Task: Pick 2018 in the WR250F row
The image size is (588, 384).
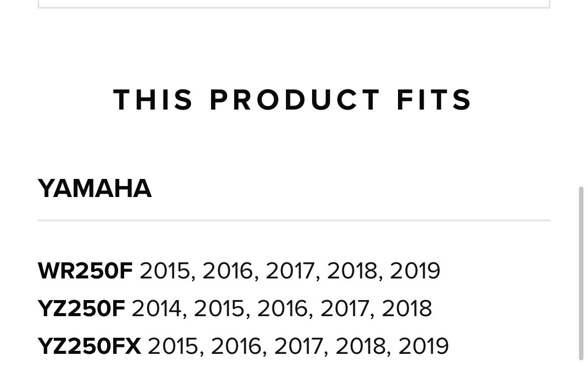Action: 352,271
